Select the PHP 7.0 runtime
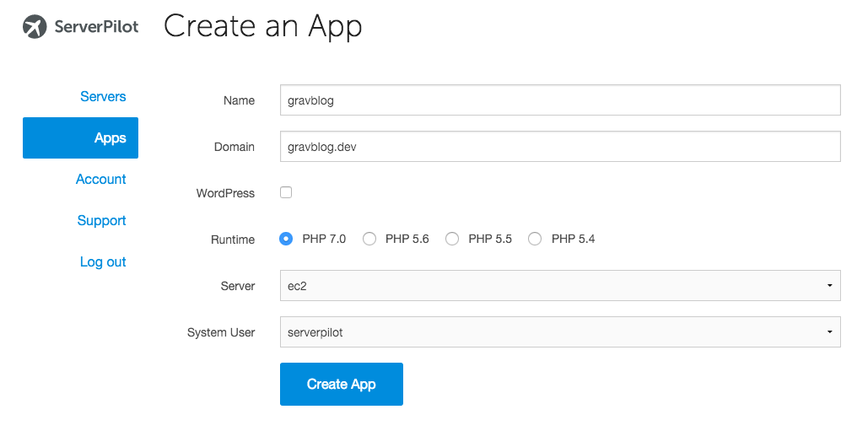Screen dimensions: 868x431 286,239
